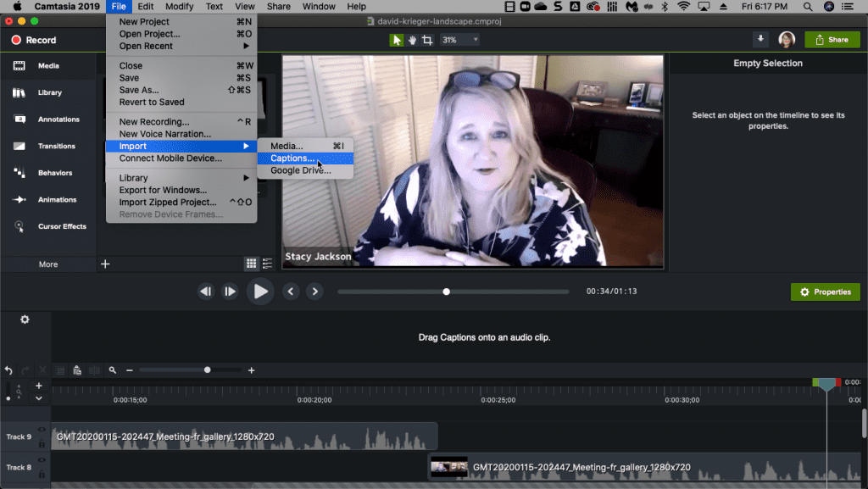
Task: Toggle Track 8 visibility eye
Action: pos(42,460)
